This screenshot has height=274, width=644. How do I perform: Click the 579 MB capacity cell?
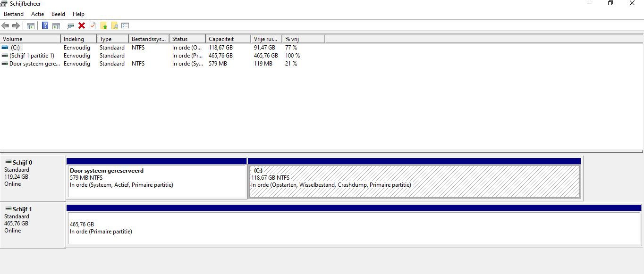point(218,64)
